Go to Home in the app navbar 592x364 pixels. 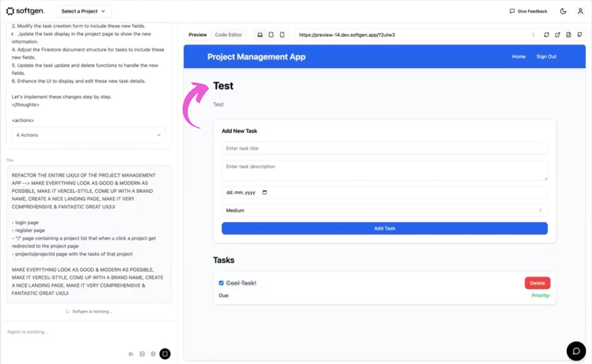(518, 56)
